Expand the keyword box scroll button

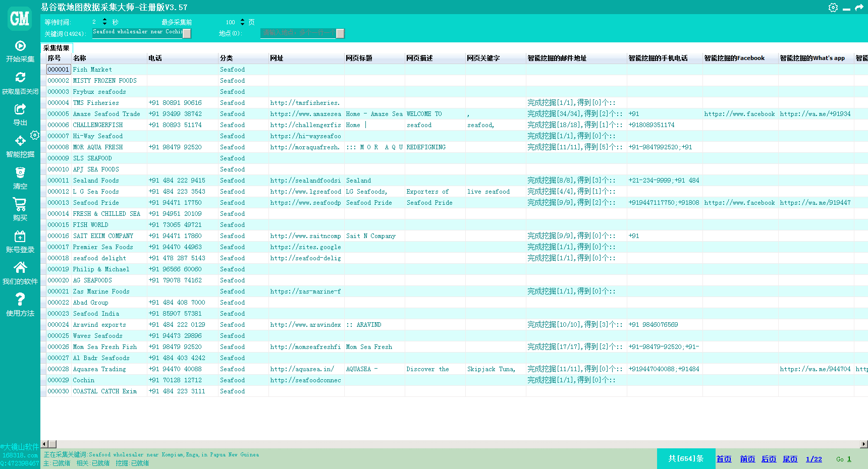(187, 33)
